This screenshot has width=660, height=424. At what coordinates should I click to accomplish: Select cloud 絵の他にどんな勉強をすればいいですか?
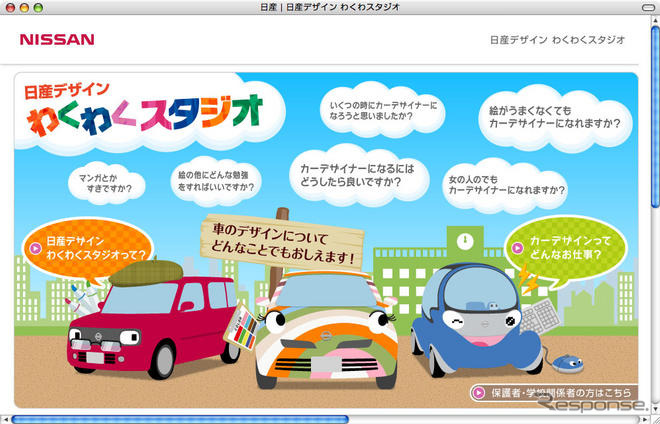(x=216, y=181)
